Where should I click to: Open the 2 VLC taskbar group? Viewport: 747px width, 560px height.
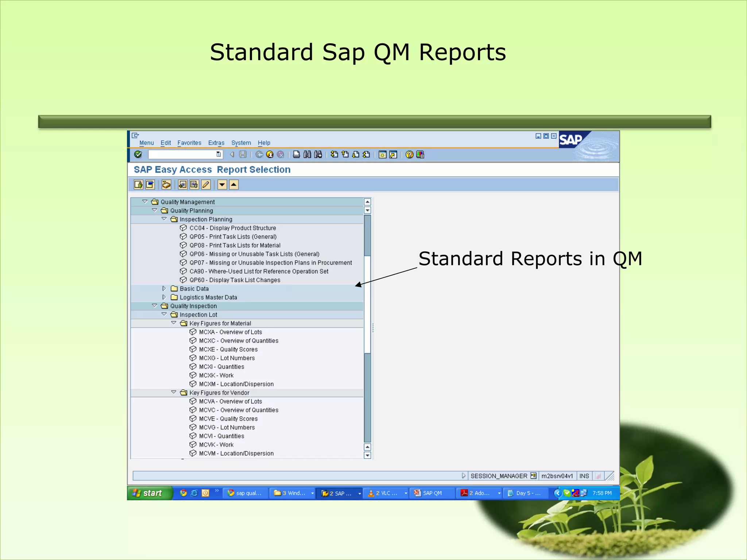point(387,493)
